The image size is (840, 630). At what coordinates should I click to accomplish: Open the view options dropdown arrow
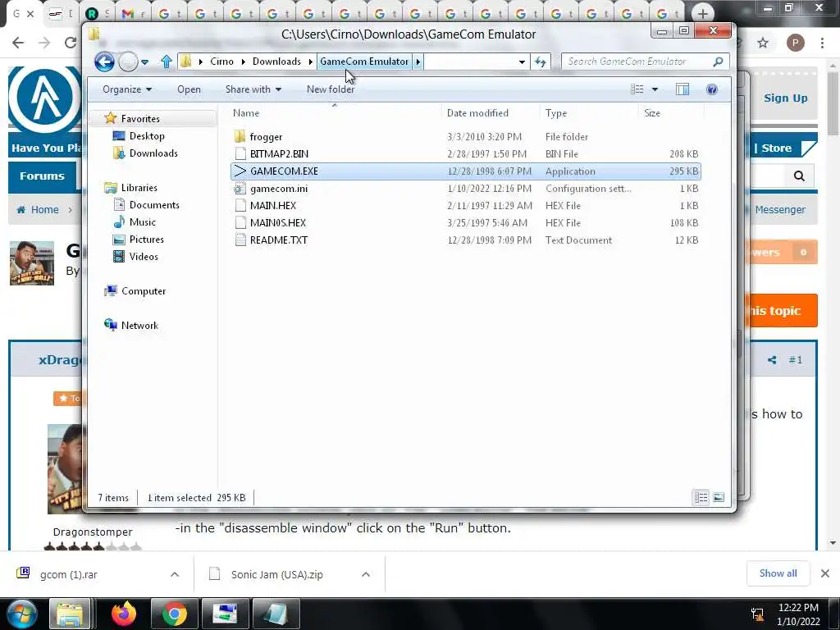(x=655, y=89)
